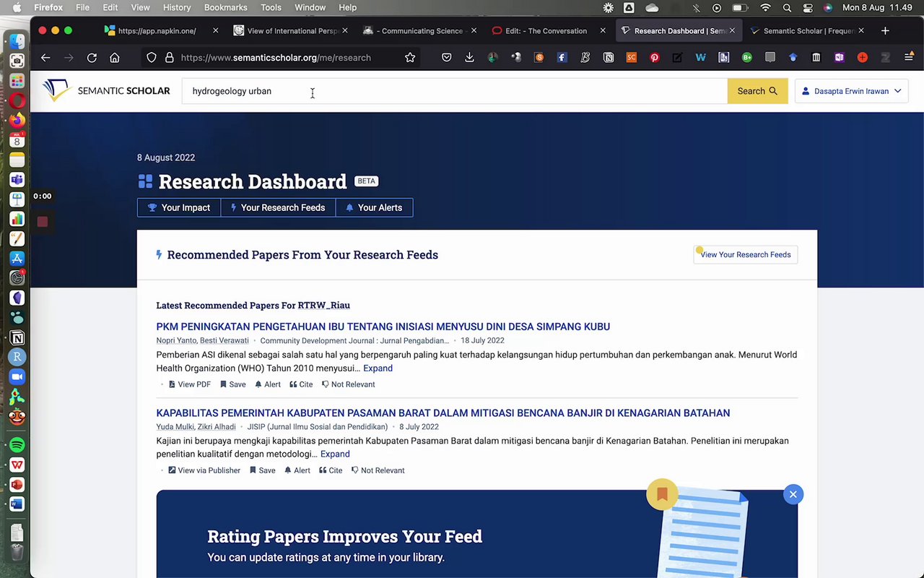Switch to the 'Edit: The Conversation' tab
The height and width of the screenshot is (578, 924).
click(545, 31)
